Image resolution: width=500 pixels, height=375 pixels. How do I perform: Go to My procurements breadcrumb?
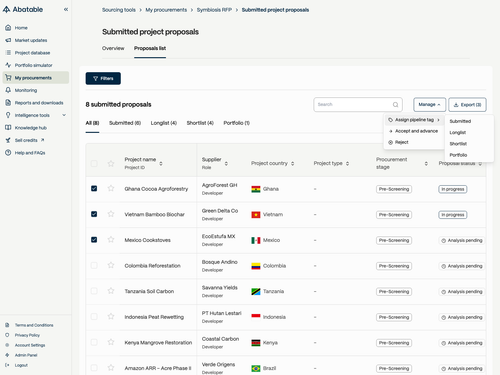[166, 10]
